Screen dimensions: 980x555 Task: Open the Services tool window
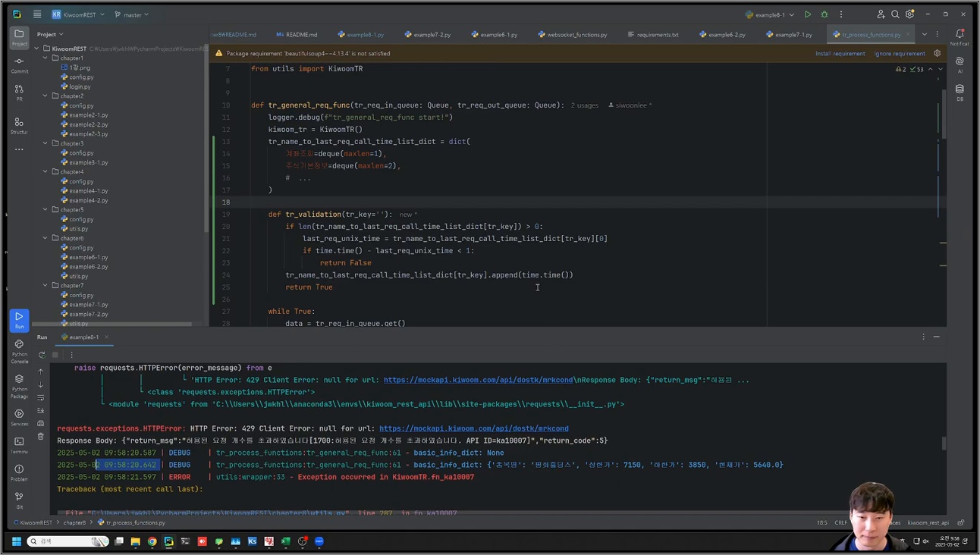[x=19, y=418]
